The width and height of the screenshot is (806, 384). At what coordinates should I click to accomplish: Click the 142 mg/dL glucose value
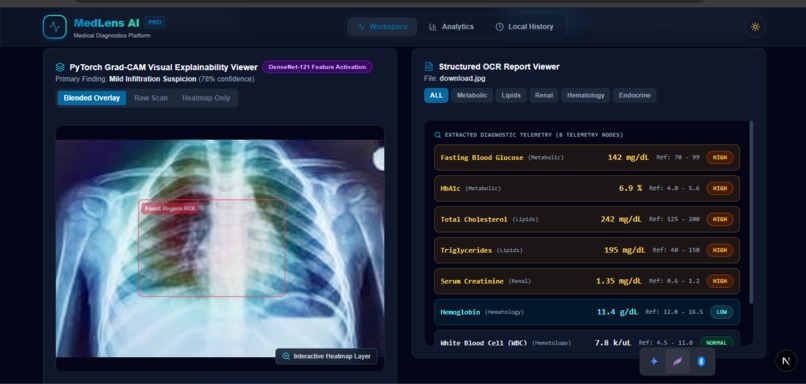(628, 157)
